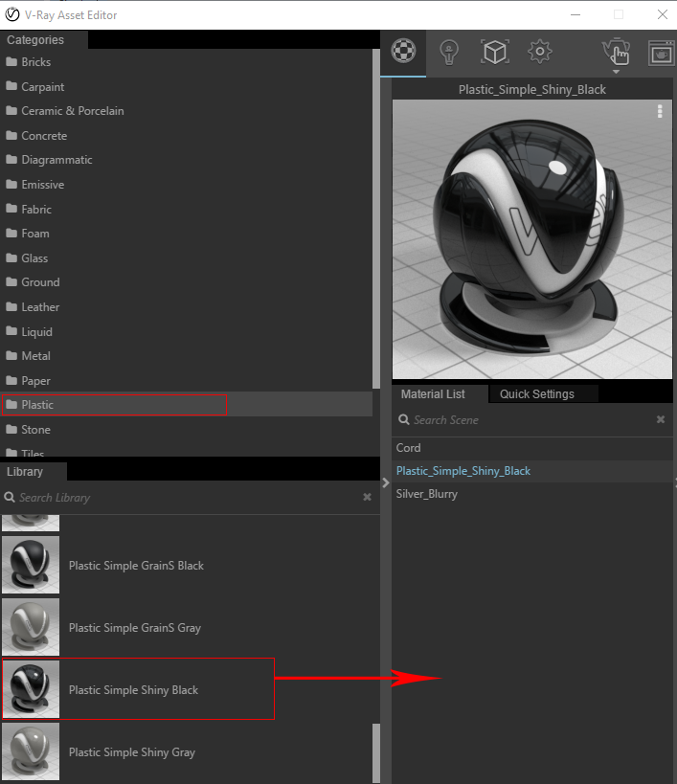Minimize the V-Ray Asset Editor window
Screen dimensions: 677x784
575,14
